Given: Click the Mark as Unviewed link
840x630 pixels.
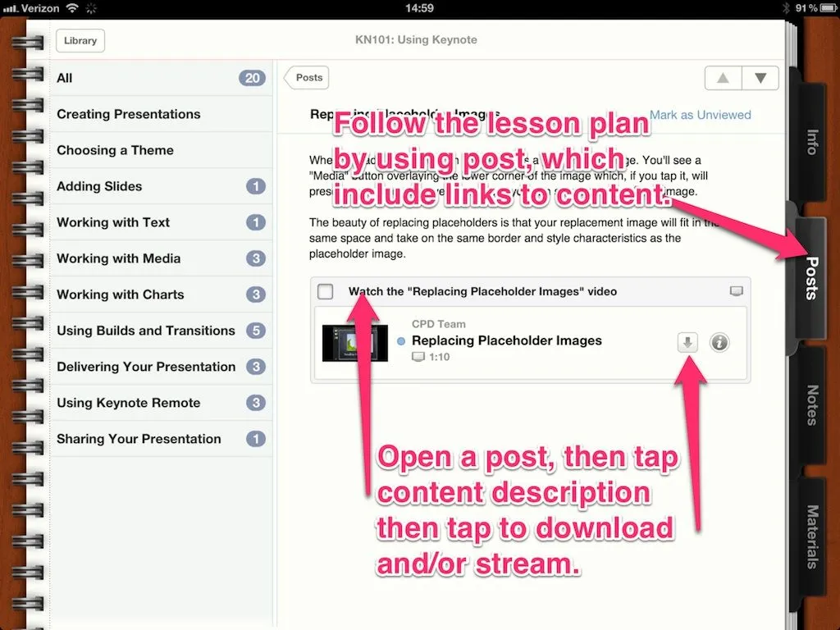Looking at the screenshot, I should [x=700, y=115].
